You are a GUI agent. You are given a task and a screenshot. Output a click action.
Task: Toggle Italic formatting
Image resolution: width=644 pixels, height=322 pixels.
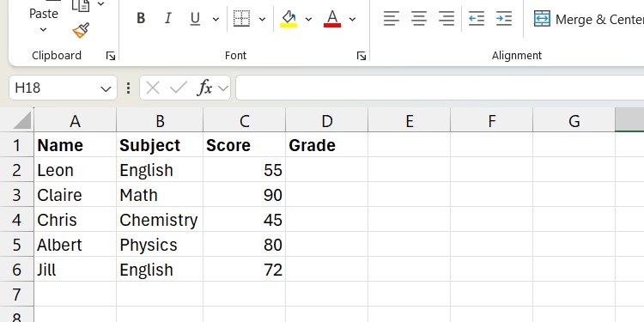pos(167,19)
